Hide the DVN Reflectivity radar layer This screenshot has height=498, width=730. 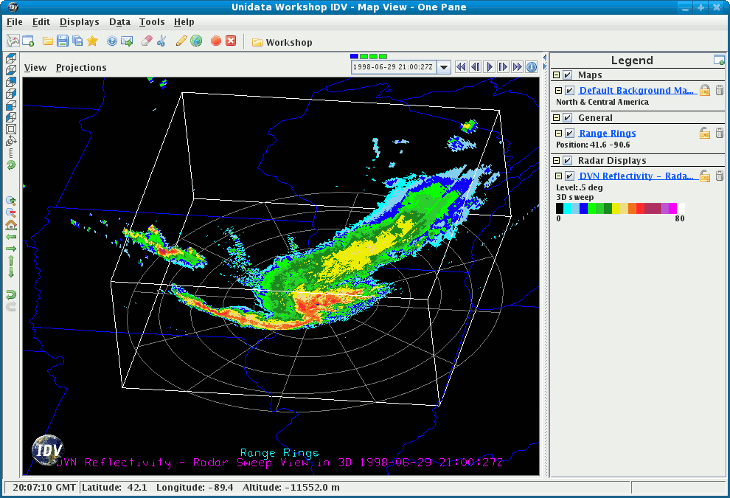tap(569, 176)
